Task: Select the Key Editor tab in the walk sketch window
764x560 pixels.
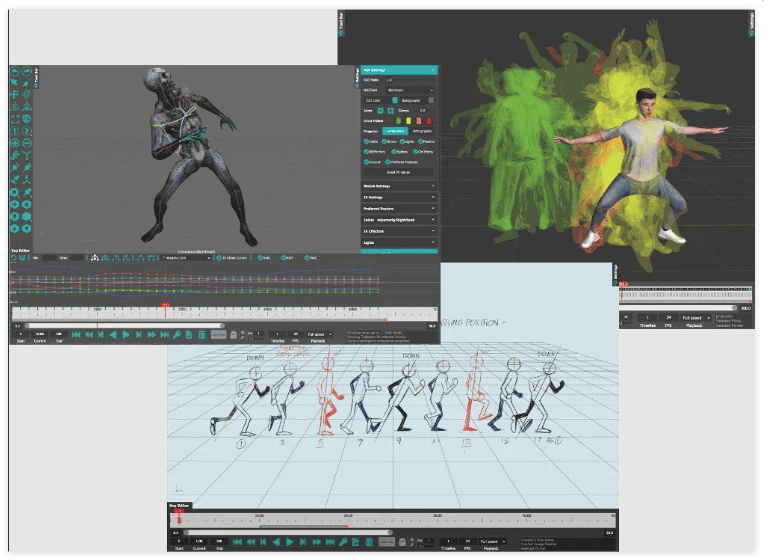Action: pyautogui.click(x=179, y=505)
